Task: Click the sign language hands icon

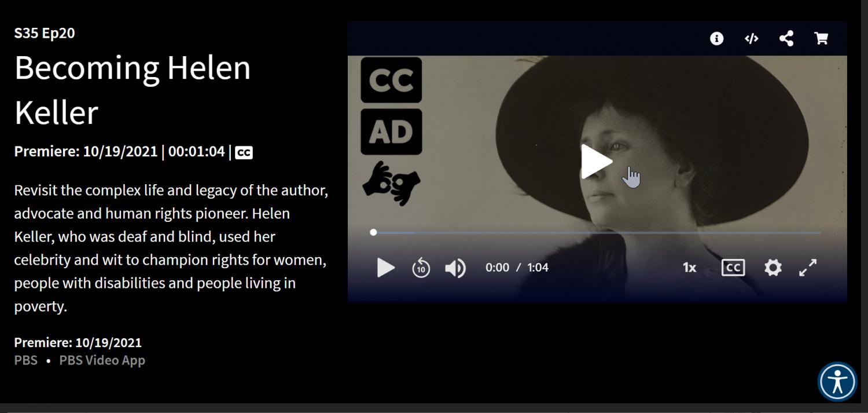Action: [391, 183]
